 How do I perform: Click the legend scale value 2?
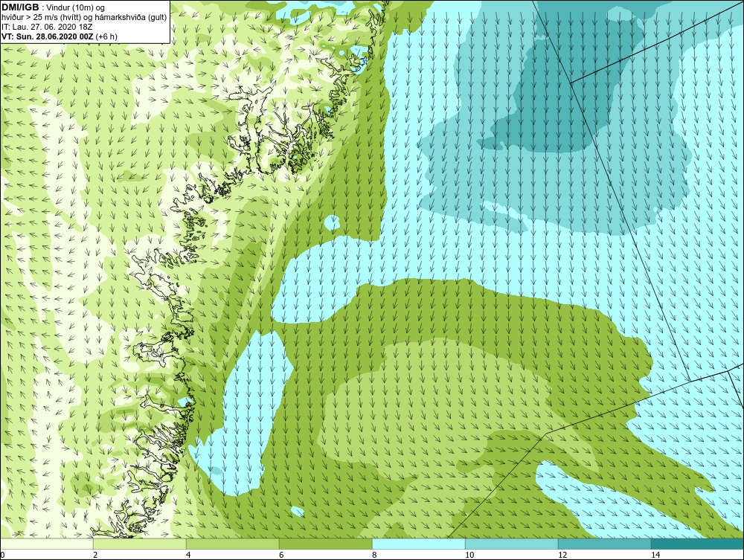pyautogui.click(x=95, y=555)
